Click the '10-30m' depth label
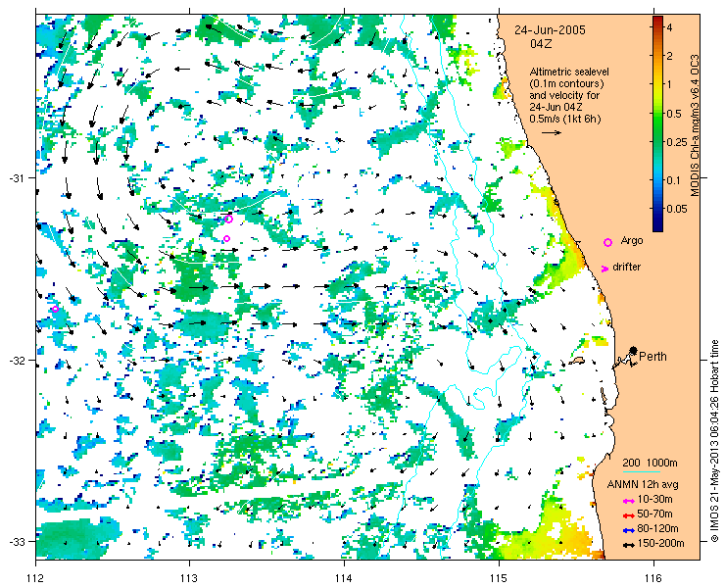The height and width of the screenshot is (588, 725). click(x=654, y=499)
